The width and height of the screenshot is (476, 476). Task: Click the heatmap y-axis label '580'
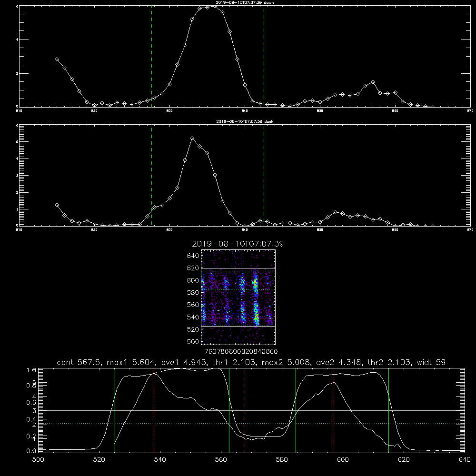(193, 293)
